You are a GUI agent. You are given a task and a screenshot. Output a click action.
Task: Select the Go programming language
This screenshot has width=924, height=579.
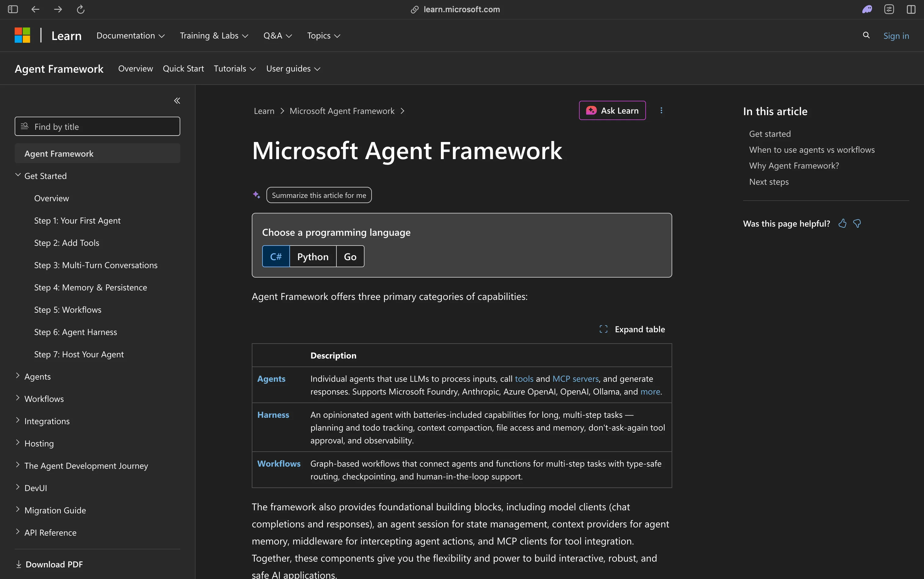click(x=350, y=256)
